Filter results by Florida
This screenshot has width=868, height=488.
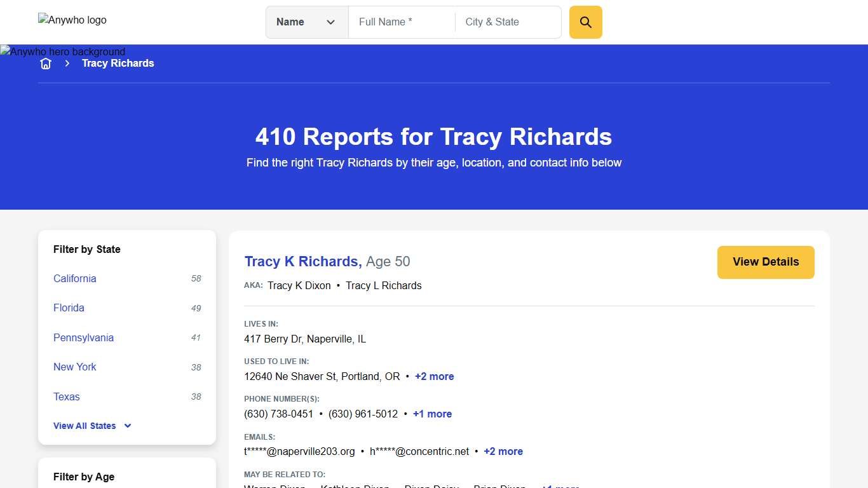pos(69,308)
